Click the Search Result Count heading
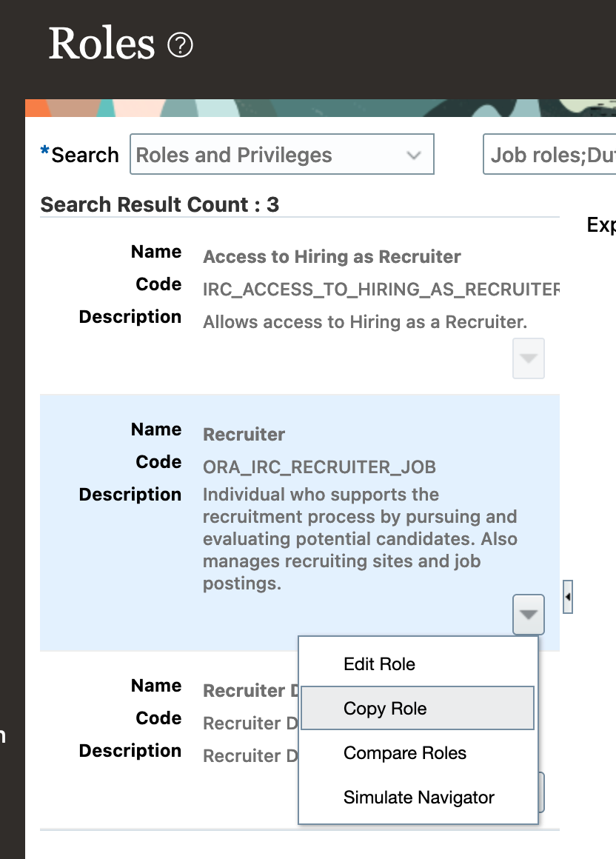 160,204
